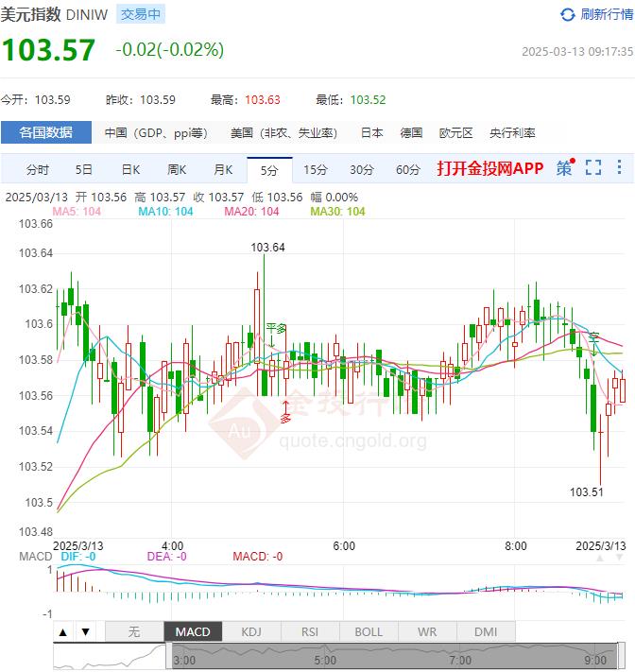Click the down triangle button below indicator panel
Viewport: 635px width, 672px height.
point(86,631)
